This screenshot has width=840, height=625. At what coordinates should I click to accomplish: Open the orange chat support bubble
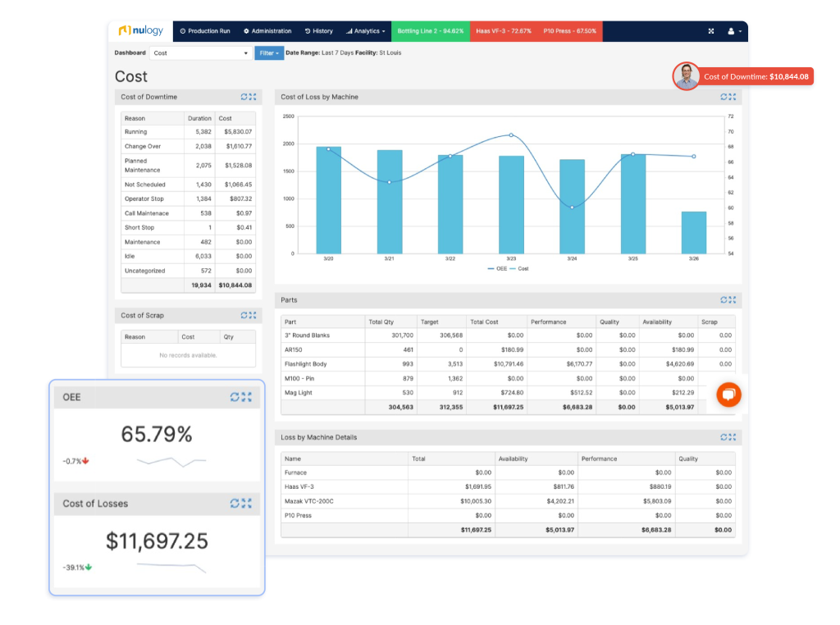point(728,395)
